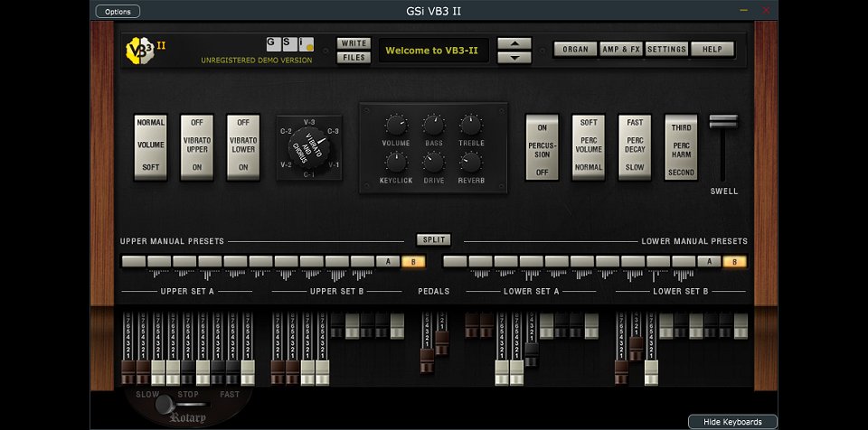The height and width of the screenshot is (430, 868).
Task: Close the GSi VB3 II window
Action: [x=766, y=11]
